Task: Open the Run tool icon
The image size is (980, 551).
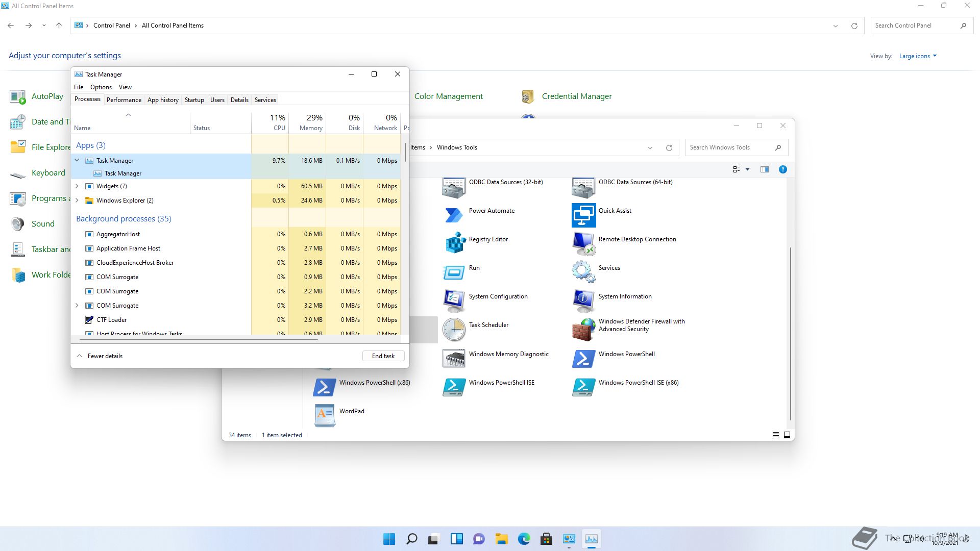Action: [x=454, y=272]
